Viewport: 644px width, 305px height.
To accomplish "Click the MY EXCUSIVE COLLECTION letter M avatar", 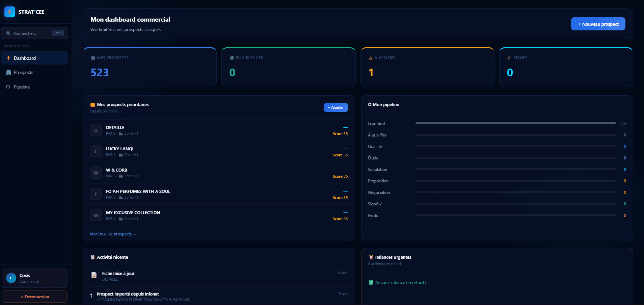I will [x=96, y=215].
